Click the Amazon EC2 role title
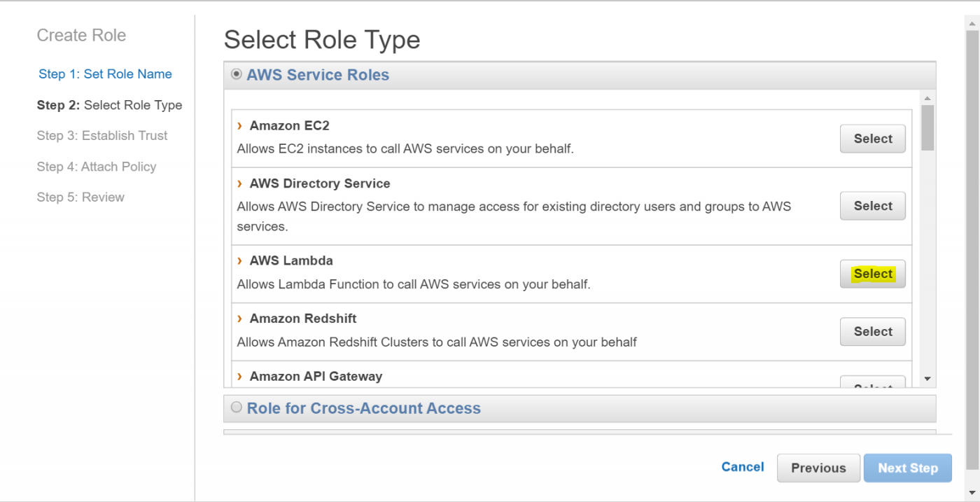980x502 pixels. [289, 126]
